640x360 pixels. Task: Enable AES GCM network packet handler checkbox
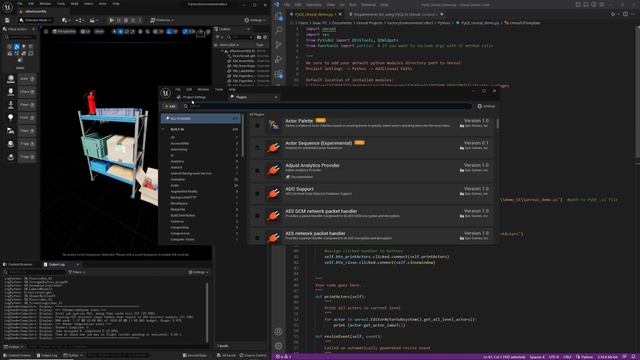pyautogui.click(x=257, y=216)
